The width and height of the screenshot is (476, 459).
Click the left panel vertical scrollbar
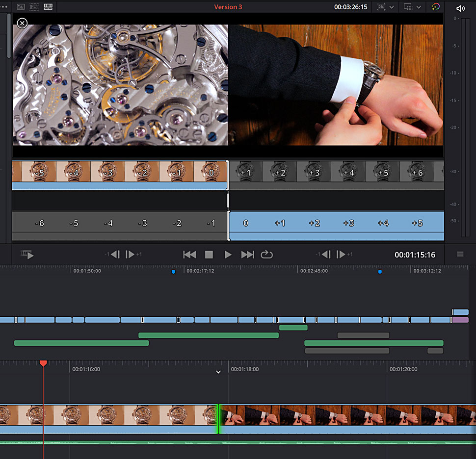pos(9,36)
